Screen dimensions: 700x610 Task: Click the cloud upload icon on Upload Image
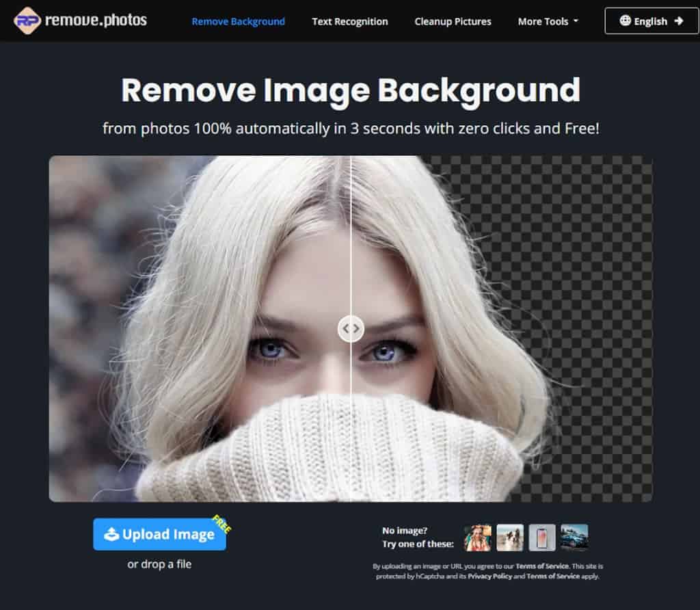[111, 535]
